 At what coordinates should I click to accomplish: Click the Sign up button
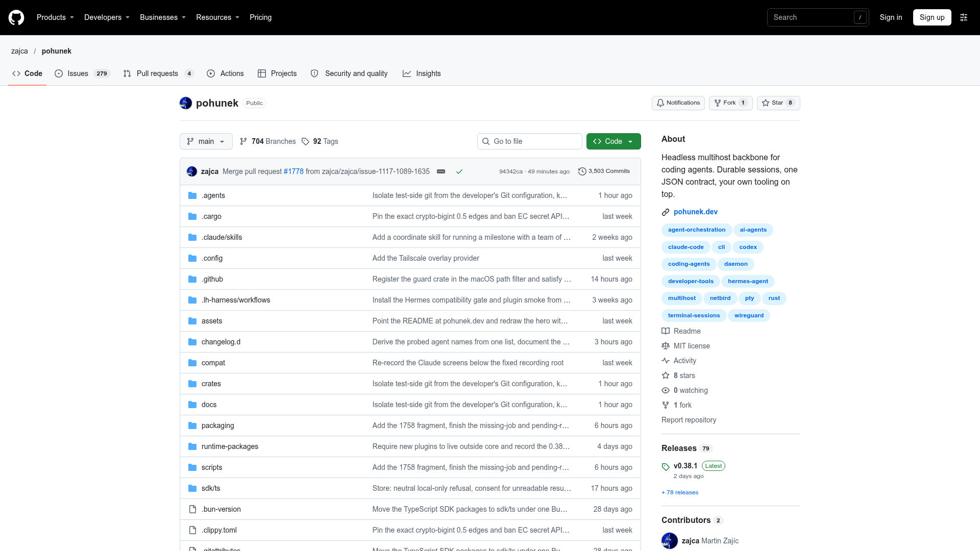[x=932, y=17]
